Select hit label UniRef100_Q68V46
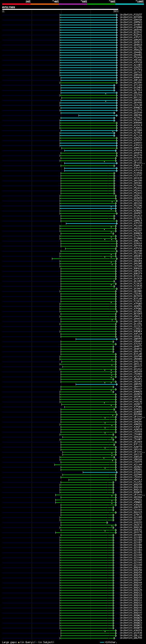This screenshot has width=146, height=644. click(x=131, y=30)
